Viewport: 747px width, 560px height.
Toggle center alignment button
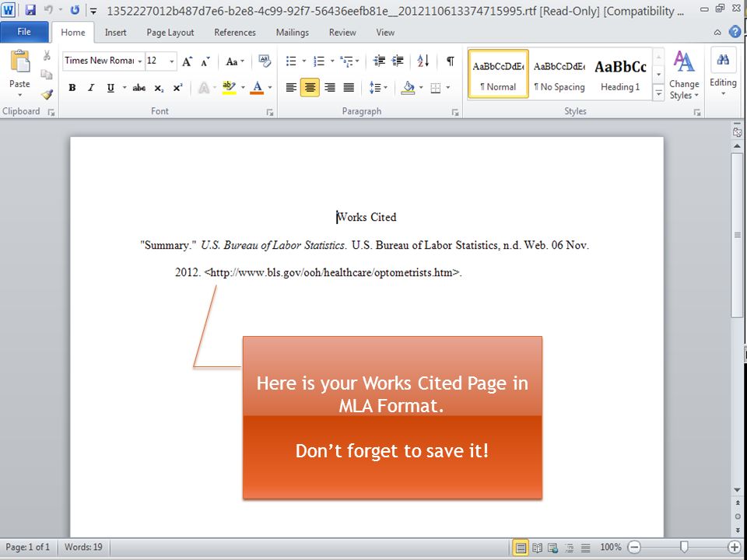coord(310,88)
